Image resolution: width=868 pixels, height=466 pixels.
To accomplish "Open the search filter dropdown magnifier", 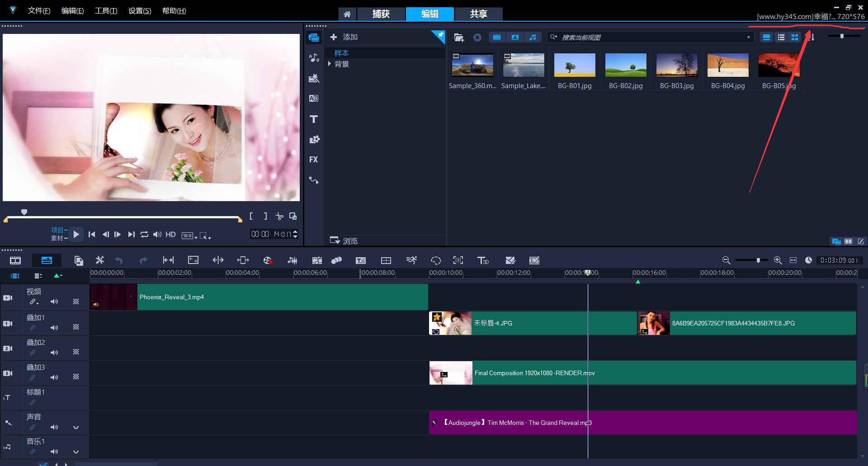I will click(554, 37).
